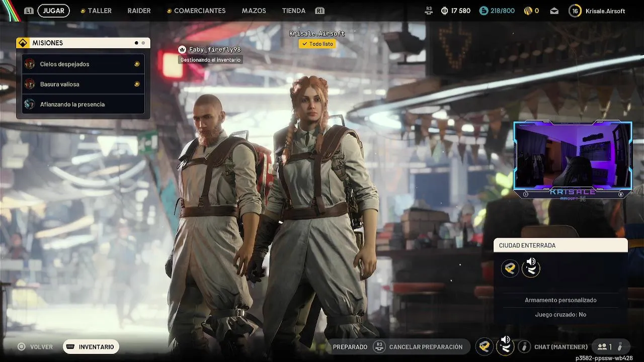
Task: Click the Gestionando el inventario status label
Action: tap(210, 60)
